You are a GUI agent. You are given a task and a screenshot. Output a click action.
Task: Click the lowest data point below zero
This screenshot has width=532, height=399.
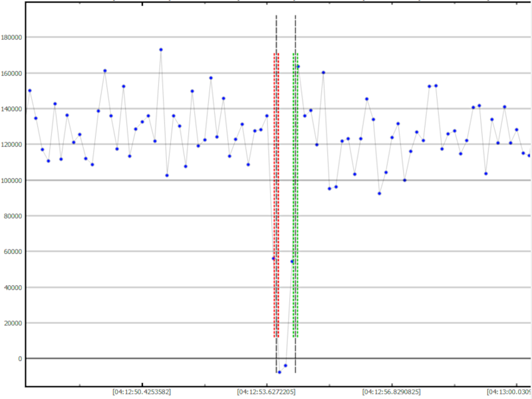279,372
